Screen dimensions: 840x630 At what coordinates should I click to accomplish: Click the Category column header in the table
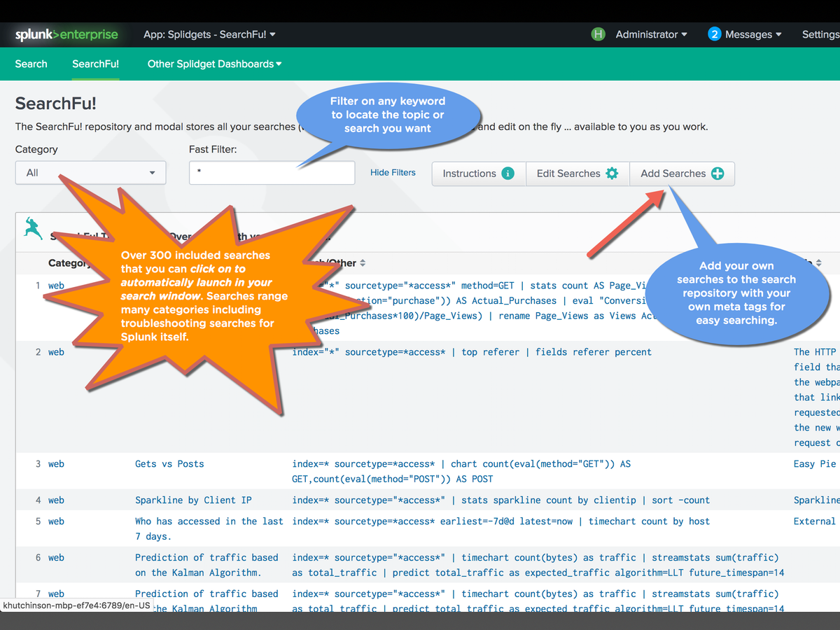69,263
